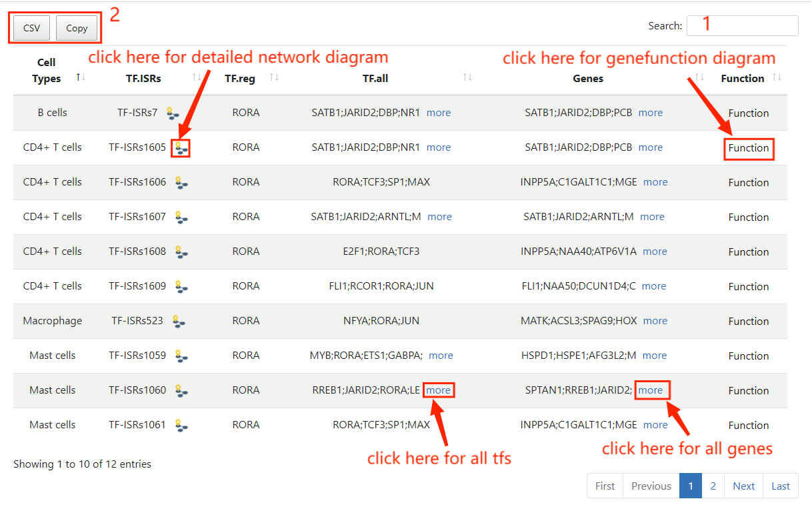The height and width of the screenshot is (529, 812).
Task: Sort table by TF.ISRs column arrows
Action: pyautogui.click(x=197, y=78)
